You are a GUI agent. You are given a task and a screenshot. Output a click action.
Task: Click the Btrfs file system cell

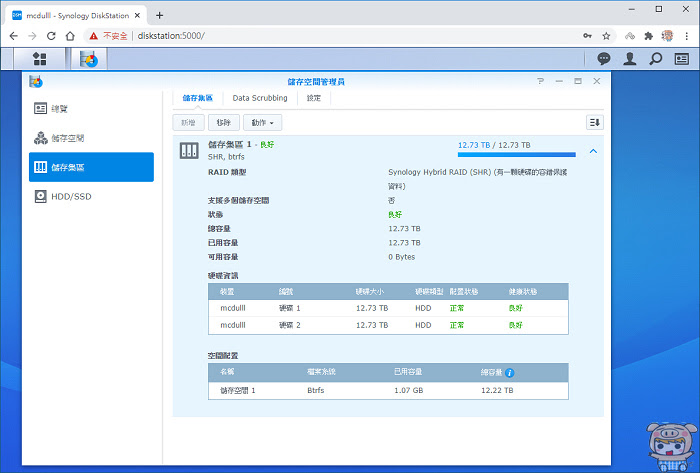pyautogui.click(x=316, y=390)
